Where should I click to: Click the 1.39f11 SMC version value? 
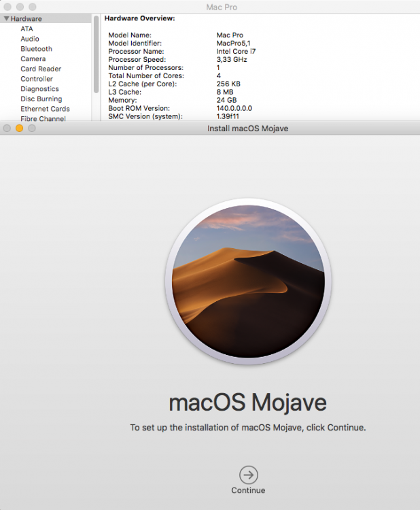point(228,116)
